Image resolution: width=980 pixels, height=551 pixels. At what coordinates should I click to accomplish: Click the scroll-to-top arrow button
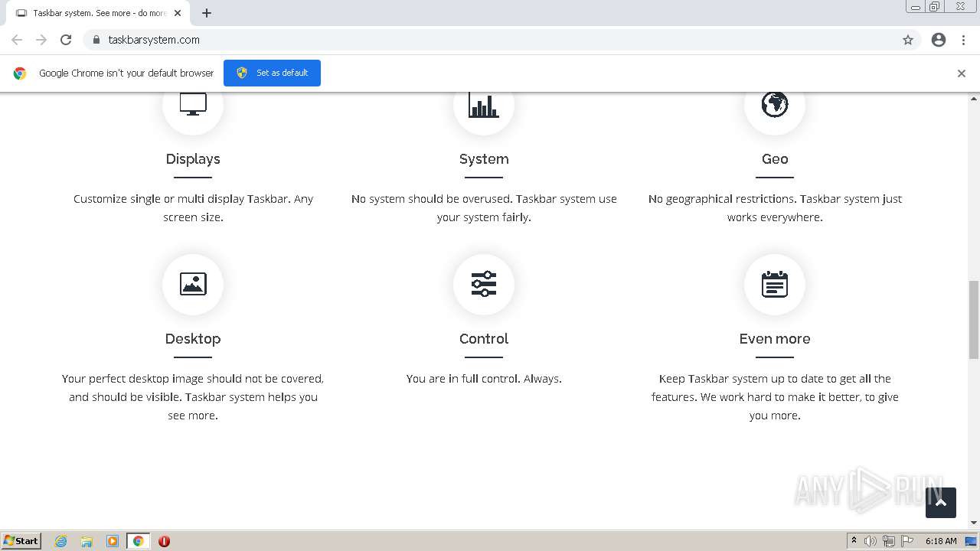[x=941, y=503]
